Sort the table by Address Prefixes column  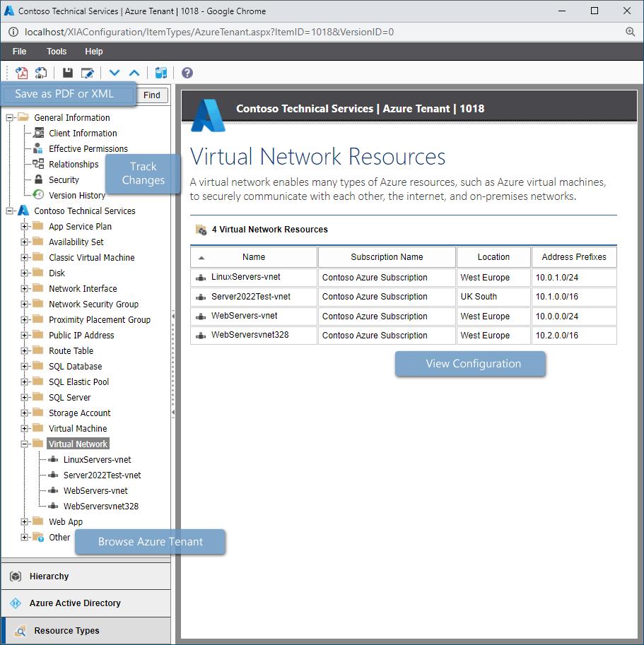click(574, 257)
